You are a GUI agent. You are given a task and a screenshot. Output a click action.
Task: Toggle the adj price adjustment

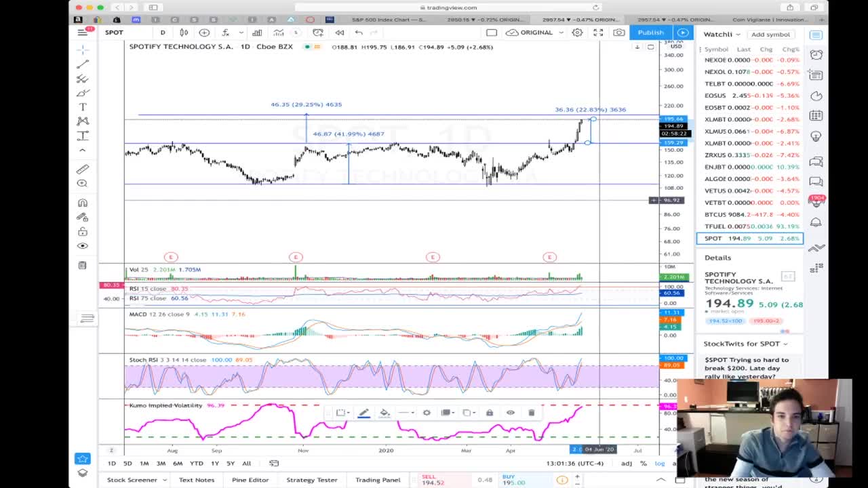point(626,464)
